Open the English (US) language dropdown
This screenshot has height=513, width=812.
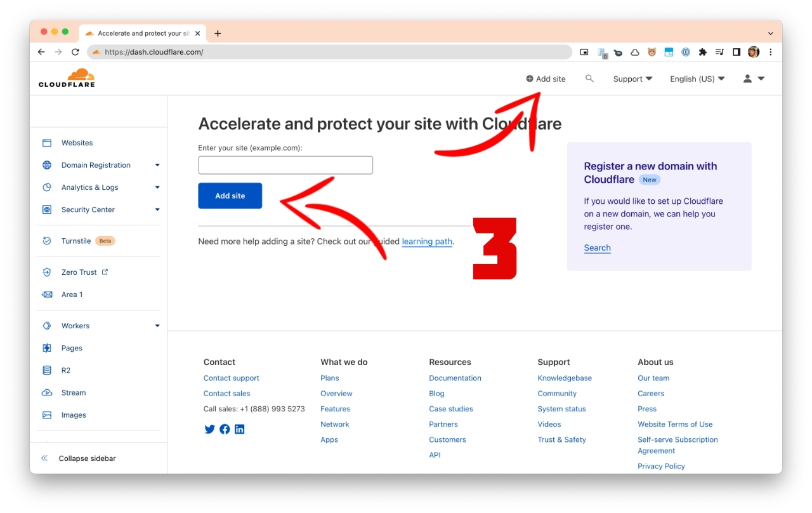(697, 79)
